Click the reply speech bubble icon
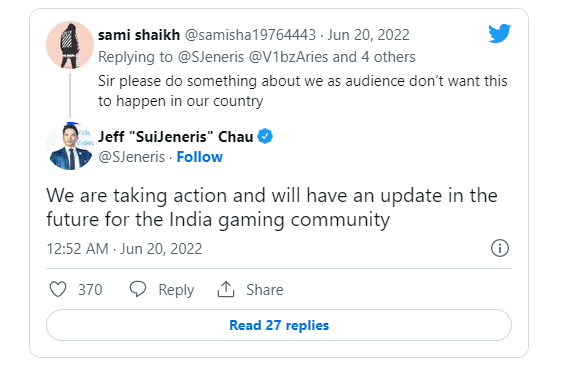This screenshot has height=369, width=561. tap(138, 289)
